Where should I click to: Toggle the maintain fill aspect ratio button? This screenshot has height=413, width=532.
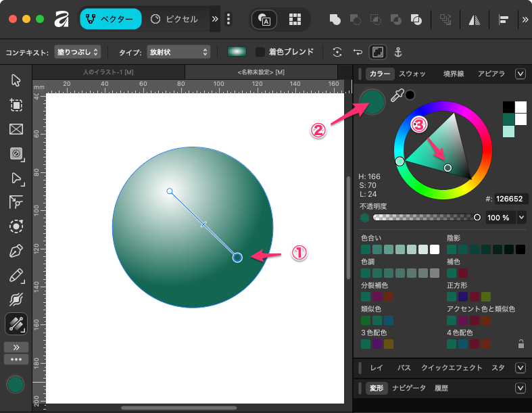[378, 52]
